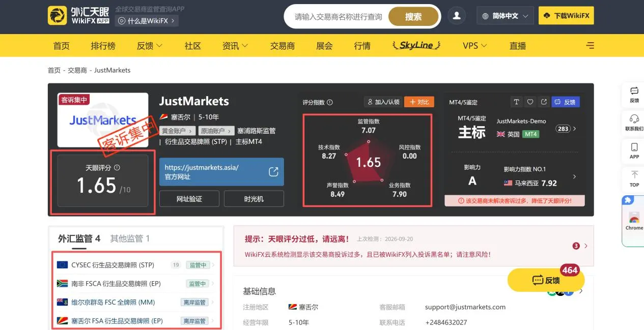
Task: Open 排行榜 in navigation bar
Action: pyautogui.click(x=103, y=46)
